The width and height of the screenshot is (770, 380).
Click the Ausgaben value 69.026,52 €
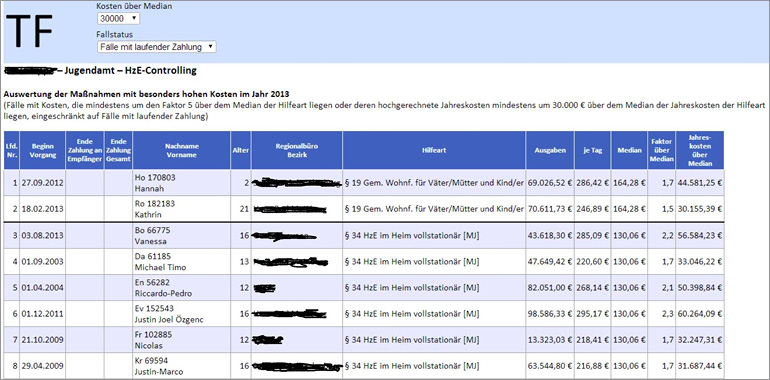click(x=550, y=183)
